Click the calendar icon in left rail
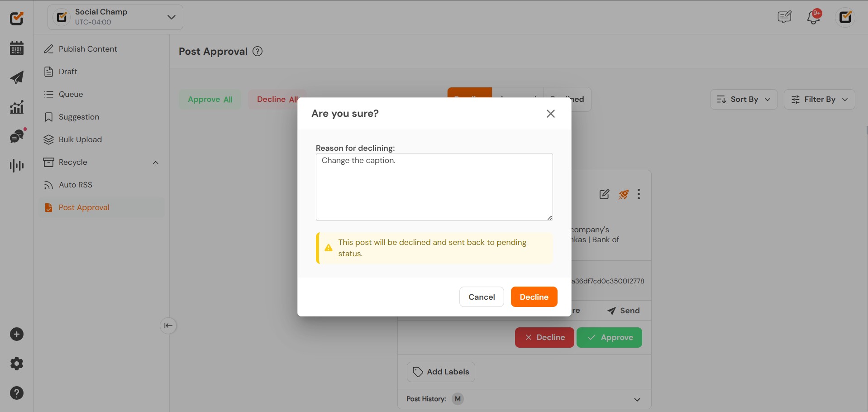This screenshot has height=412, width=868. [17, 48]
